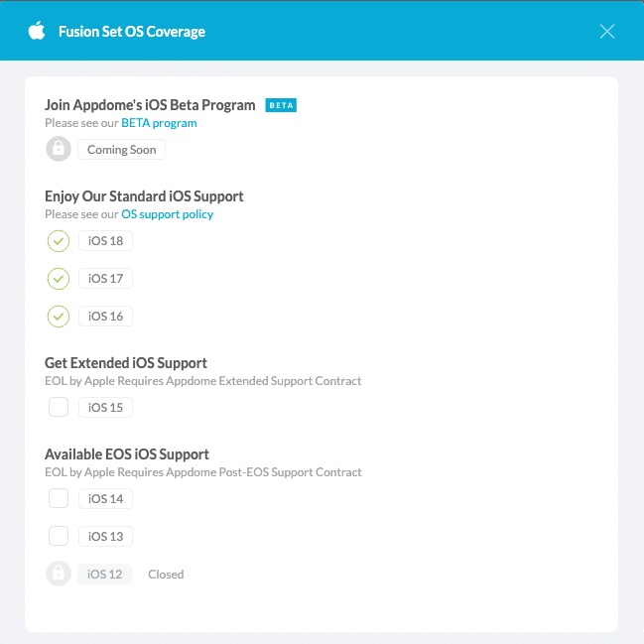Viewport: 644px width, 644px height.
Task: Click the lock icon next to iOS 12
Action: (59, 574)
